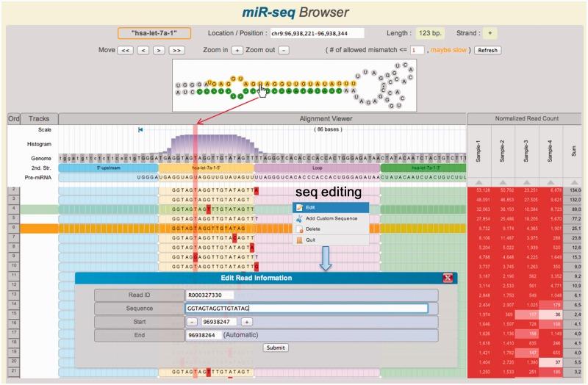This screenshot has width=588, height=385.
Task: Close the Edit Read Information dialog
Action: [448, 278]
